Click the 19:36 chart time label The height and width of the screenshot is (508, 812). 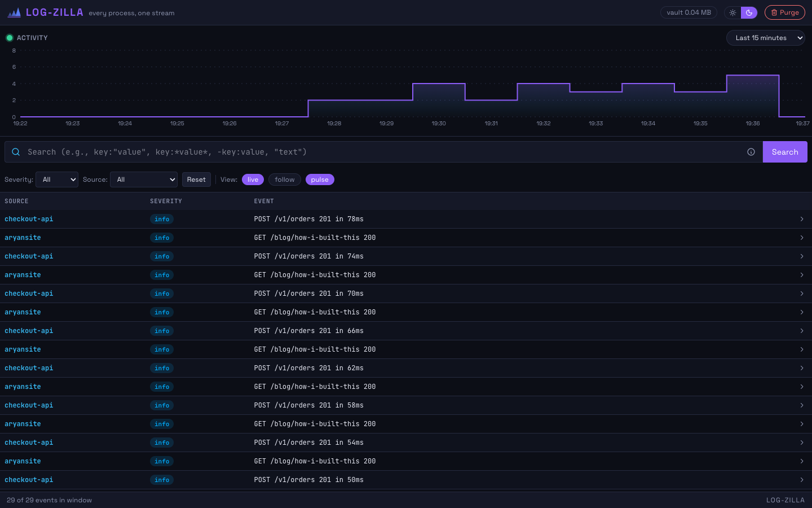753,123
